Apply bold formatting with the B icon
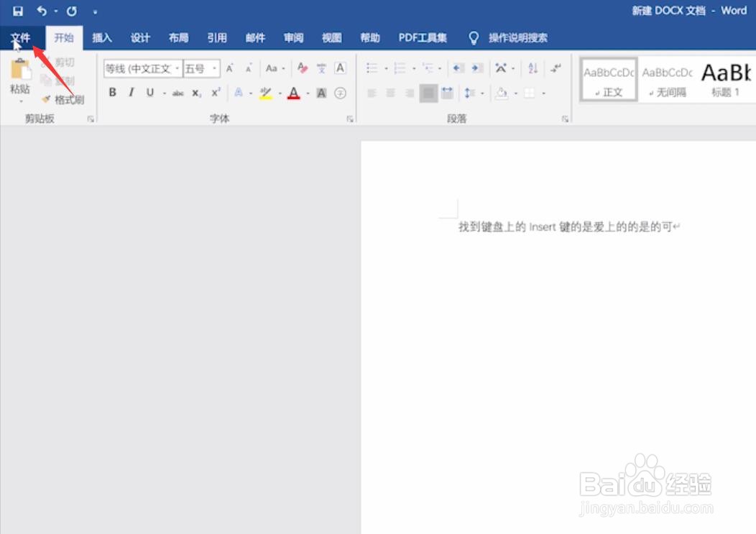The image size is (756, 534). [112, 93]
